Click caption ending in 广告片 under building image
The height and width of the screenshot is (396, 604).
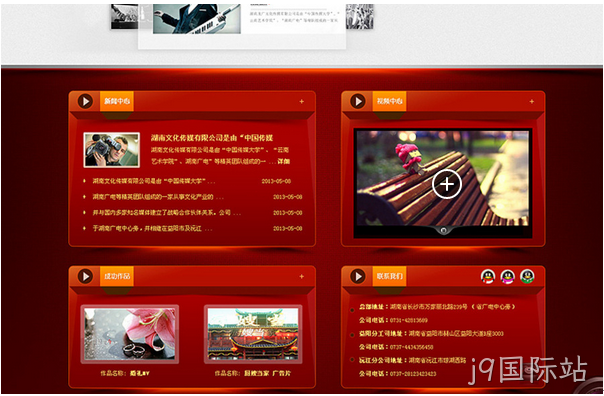tap(253, 373)
